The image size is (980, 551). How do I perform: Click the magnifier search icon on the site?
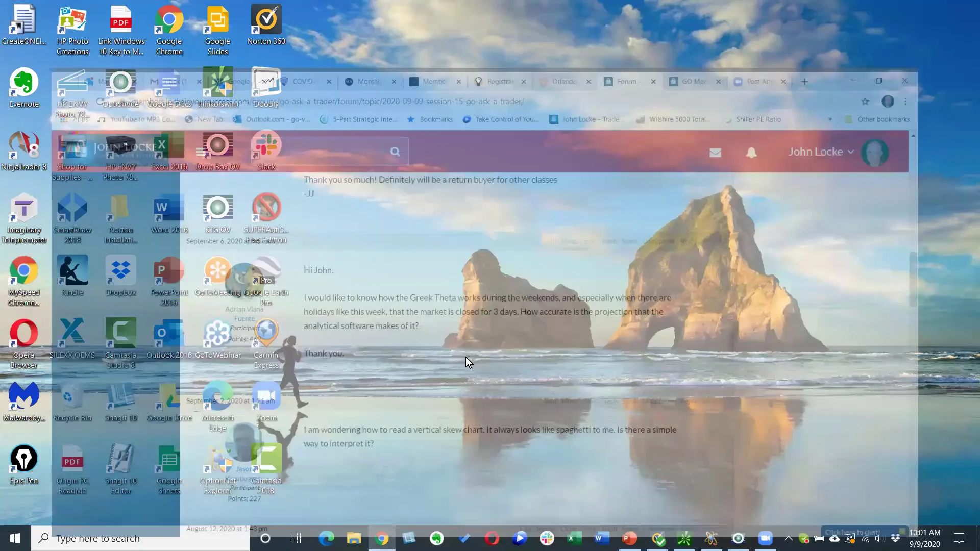[x=395, y=152]
